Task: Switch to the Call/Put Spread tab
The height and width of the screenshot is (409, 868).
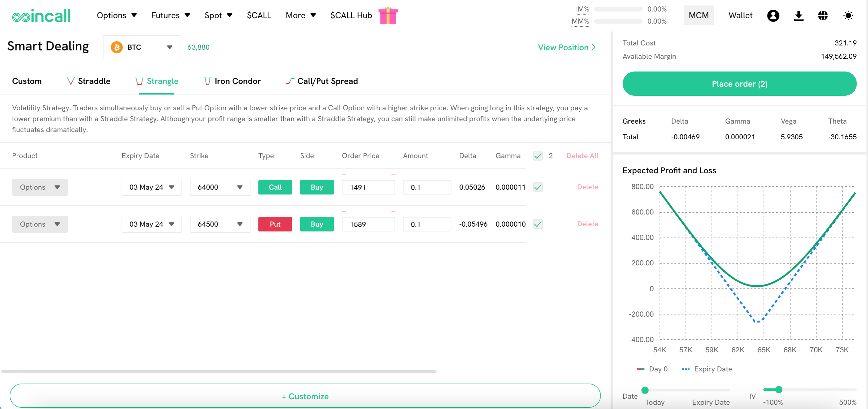Action: [321, 81]
